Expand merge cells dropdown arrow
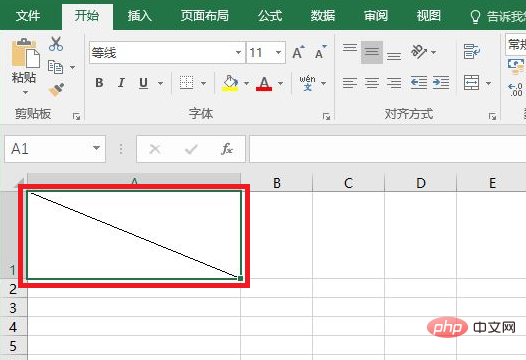 point(488,83)
